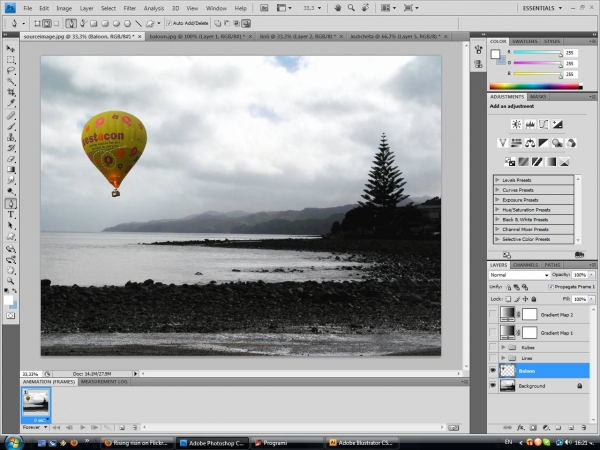
Task: Show the Lines group
Action: click(493, 358)
